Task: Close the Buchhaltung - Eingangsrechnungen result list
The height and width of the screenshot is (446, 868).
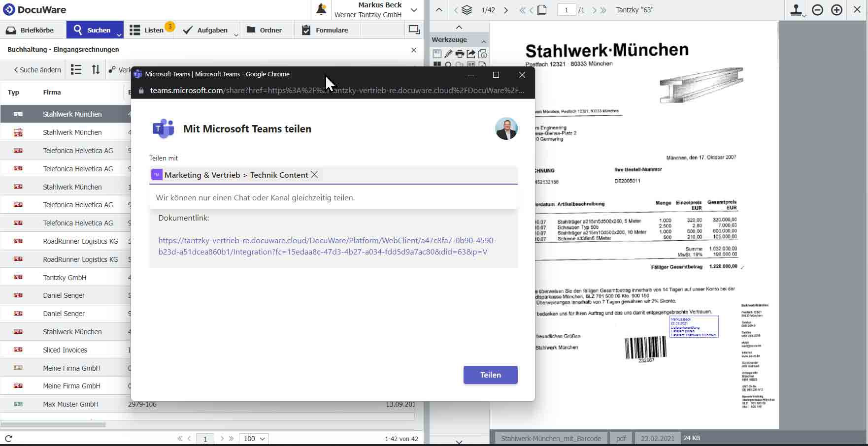Action: pyautogui.click(x=414, y=50)
